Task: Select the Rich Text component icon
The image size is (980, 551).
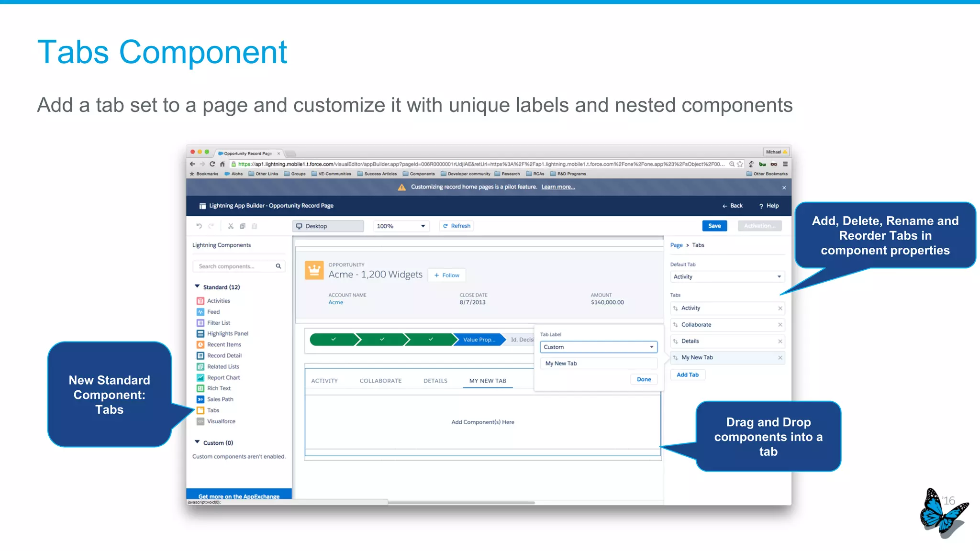Action: [200, 388]
